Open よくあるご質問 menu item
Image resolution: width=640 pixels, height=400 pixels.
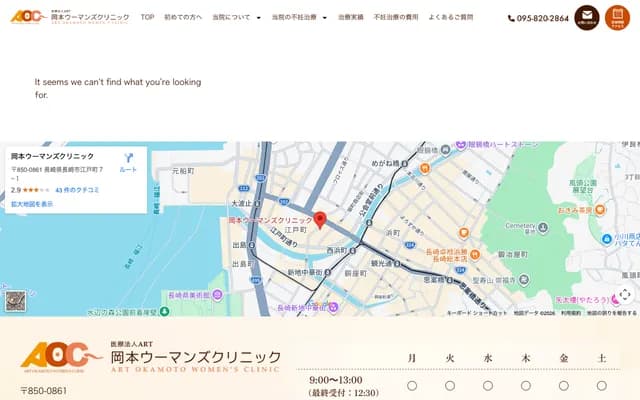451,17
